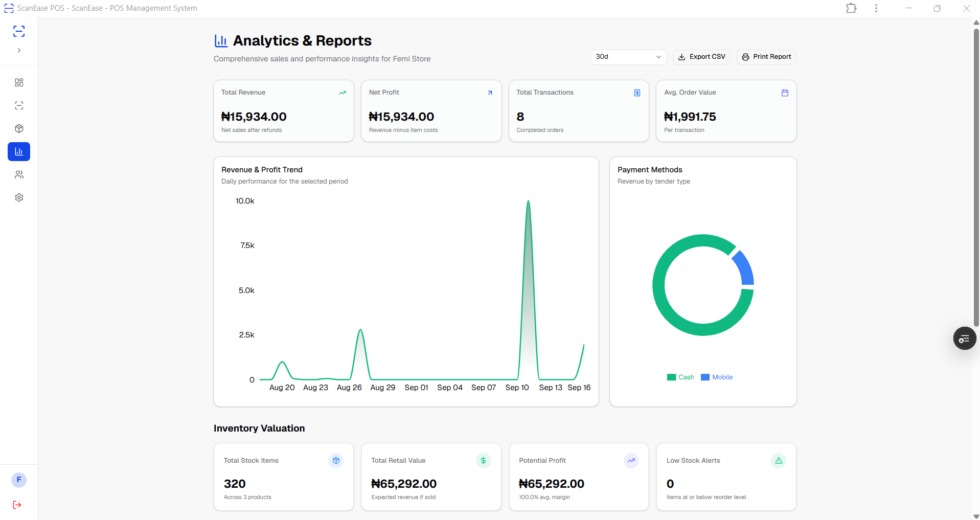This screenshot has height=520, width=980.
Task: Click the ScanEase logo icon in sidebar
Action: pos(19,31)
